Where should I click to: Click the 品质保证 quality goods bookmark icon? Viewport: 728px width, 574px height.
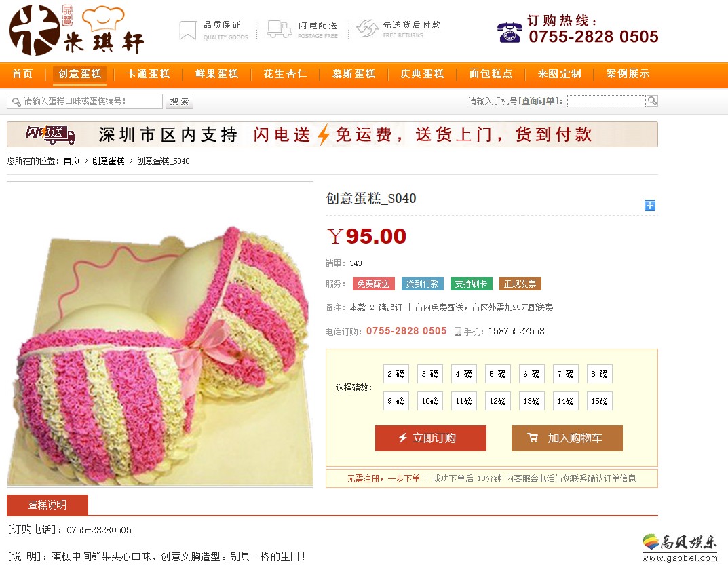tap(188, 30)
